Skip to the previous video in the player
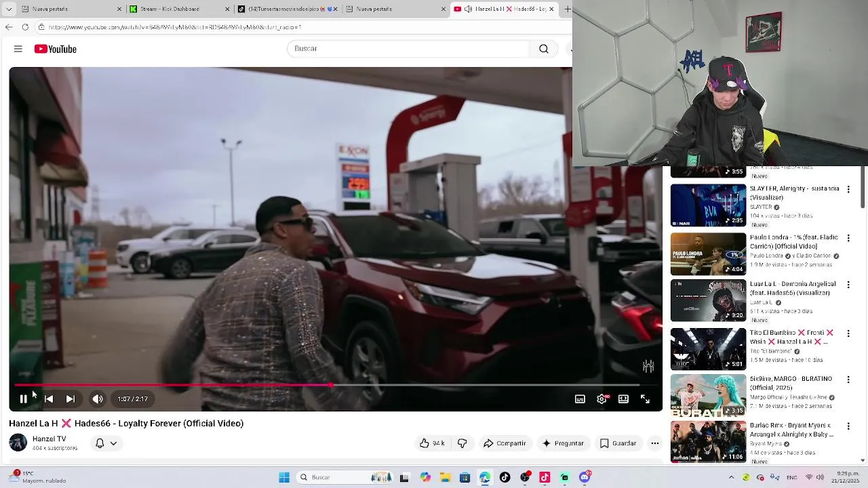Viewport: 868px width, 488px height. click(x=49, y=399)
